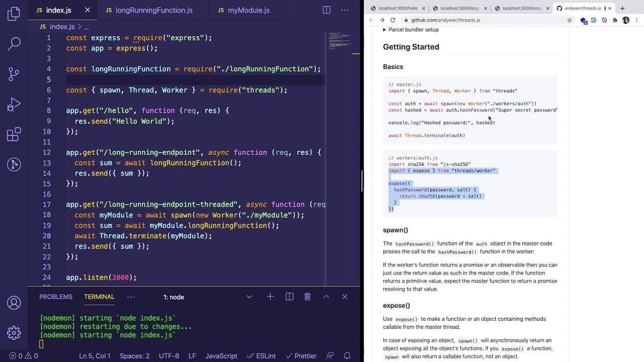Click the expose() heading on GitHub page
The image size is (644, 362).
click(396, 306)
